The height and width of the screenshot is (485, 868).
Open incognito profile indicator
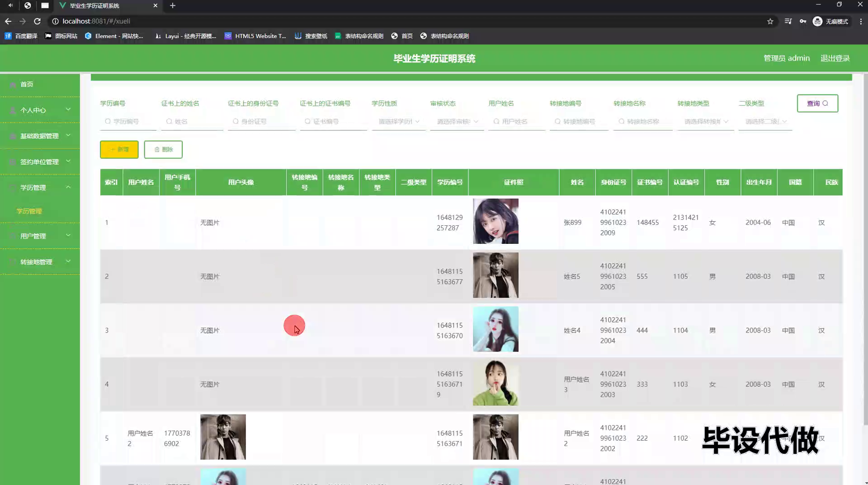[830, 21]
